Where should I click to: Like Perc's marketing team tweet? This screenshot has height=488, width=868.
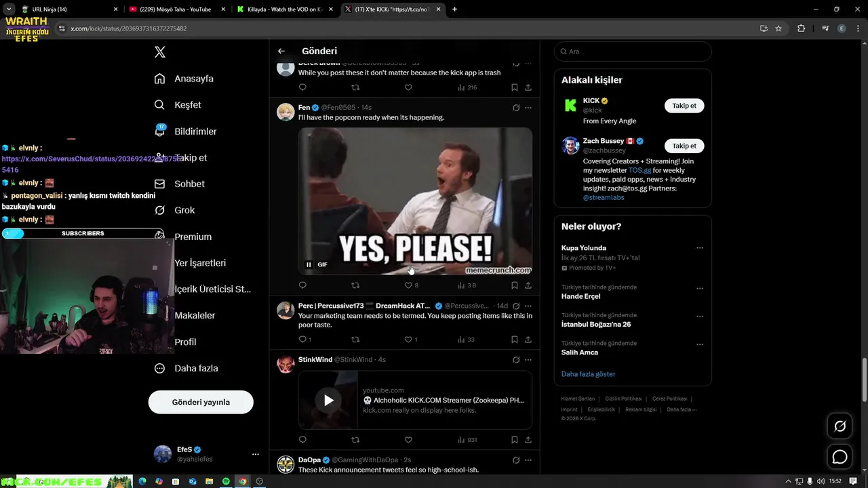point(408,340)
